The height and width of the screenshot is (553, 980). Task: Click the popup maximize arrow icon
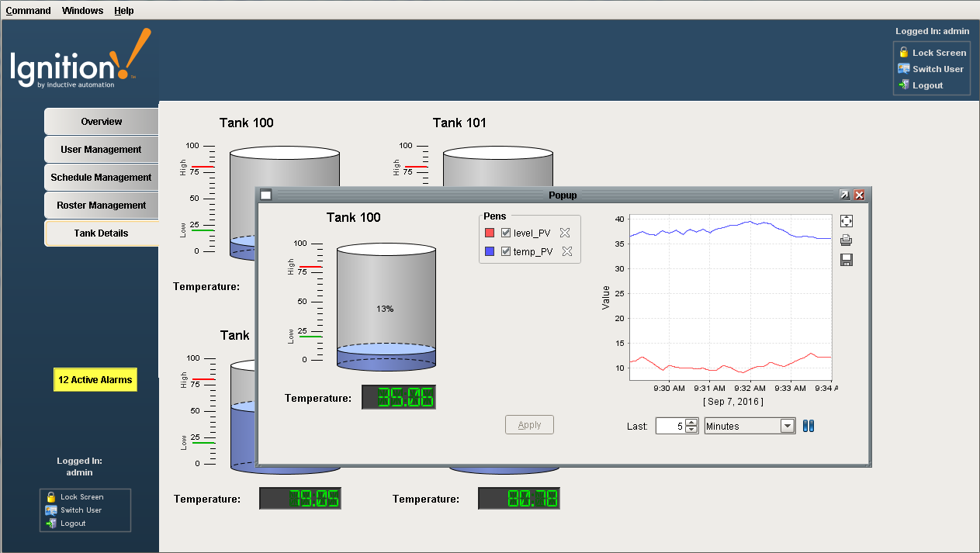(844, 195)
